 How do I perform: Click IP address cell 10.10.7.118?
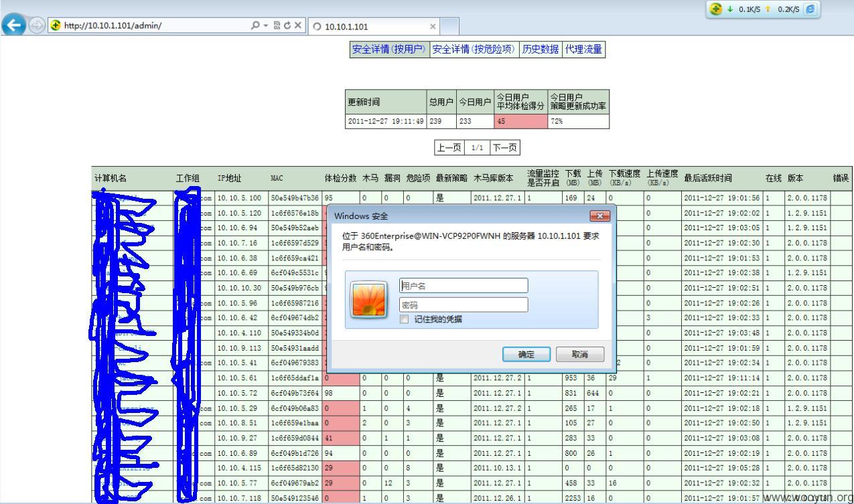coord(241,497)
